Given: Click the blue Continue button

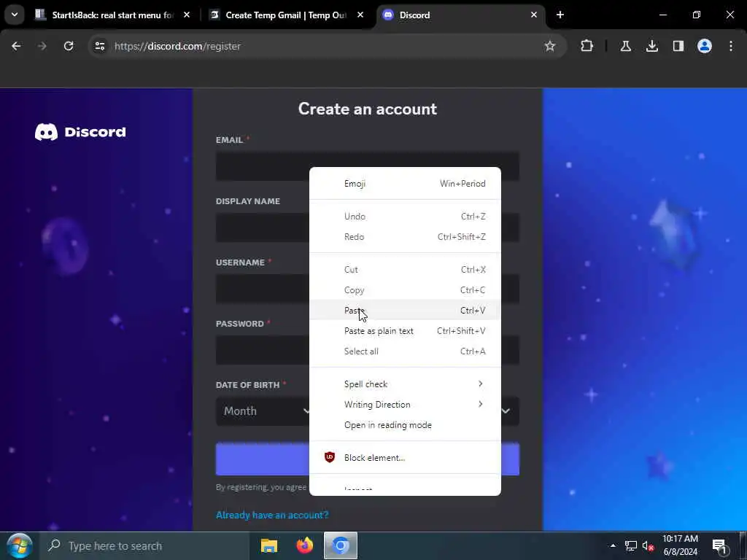Looking at the screenshot, I should tap(368, 459).
